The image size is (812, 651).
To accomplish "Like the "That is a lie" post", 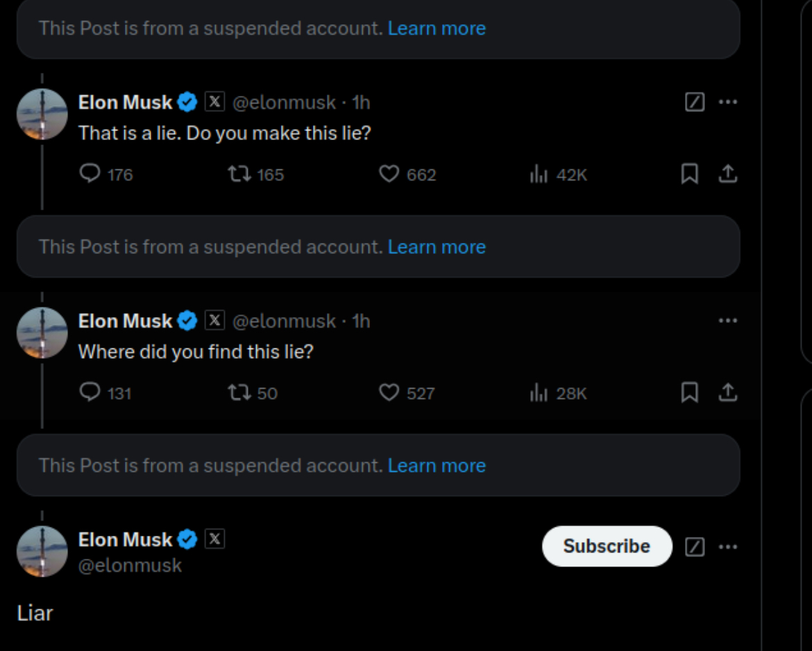I will pyautogui.click(x=389, y=174).
